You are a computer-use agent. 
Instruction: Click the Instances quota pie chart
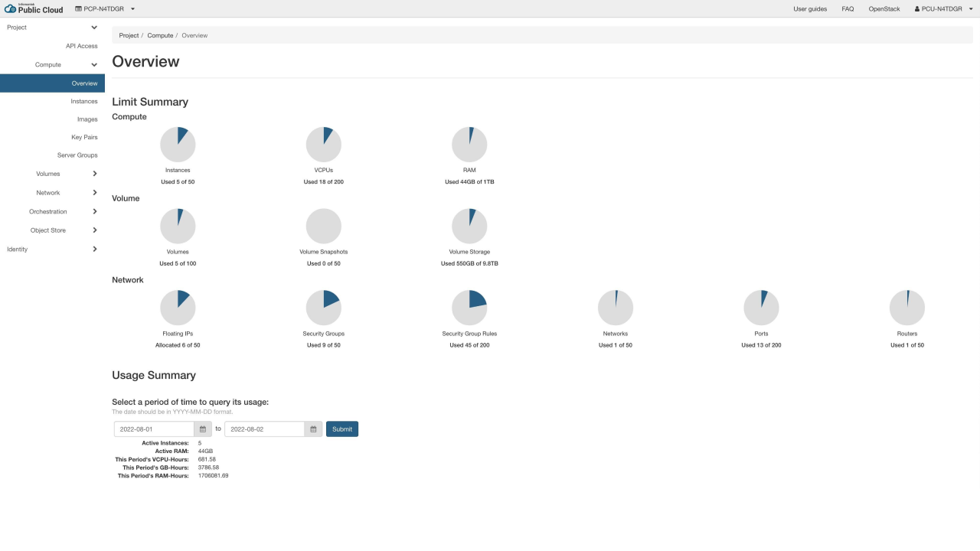pyautogui.click(x=178, y=144)
